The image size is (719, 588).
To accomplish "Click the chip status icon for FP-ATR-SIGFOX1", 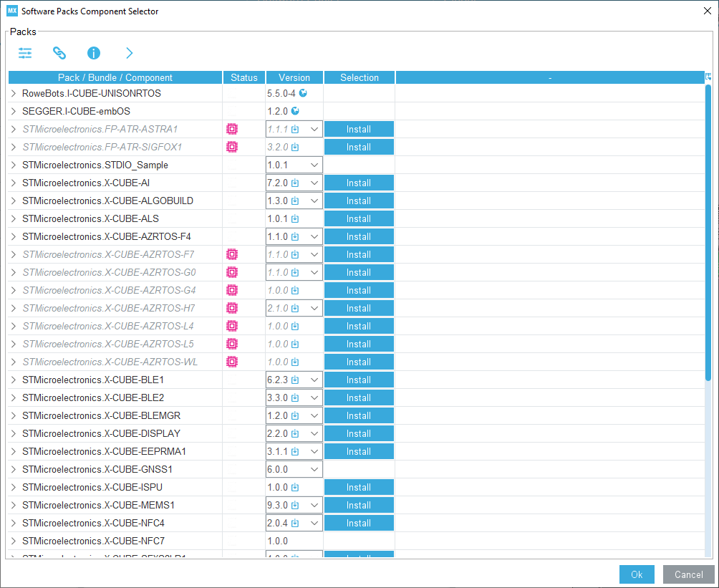I will click(x=232, y=147).
